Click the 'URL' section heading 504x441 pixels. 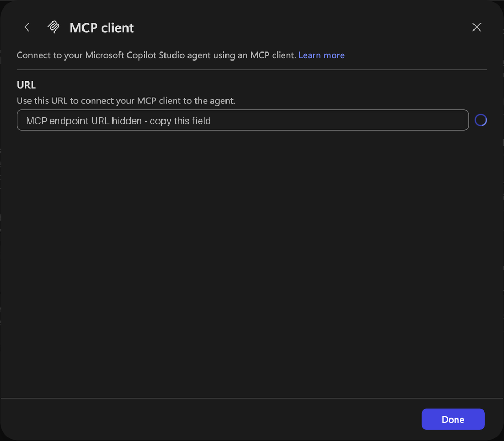point(26,85)
